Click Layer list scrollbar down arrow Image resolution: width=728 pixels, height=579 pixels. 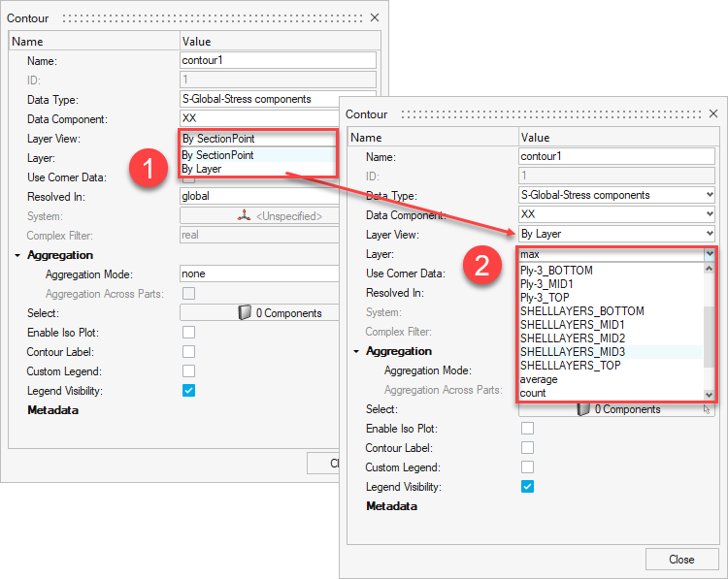(709, 395)
